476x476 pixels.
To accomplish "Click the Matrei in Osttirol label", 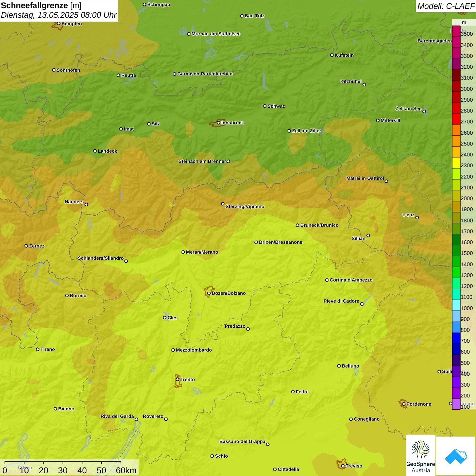I will (x=365, y=178).
